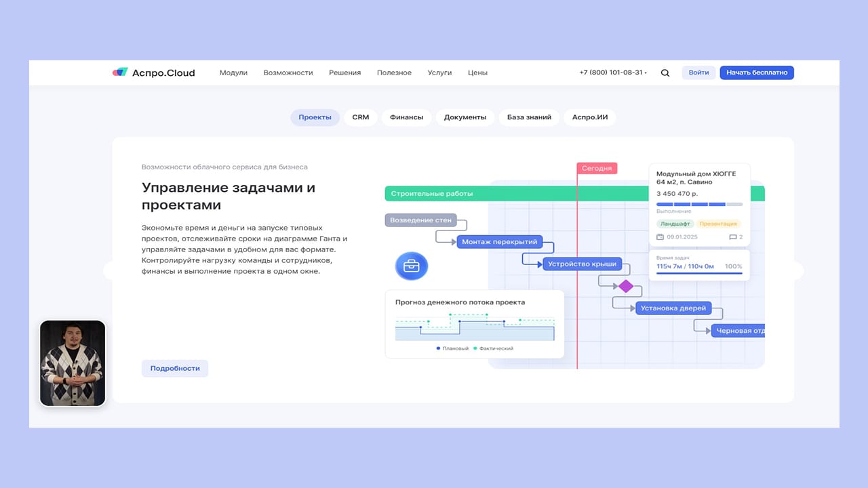Click the search magnifier icon

coord(665,73)
